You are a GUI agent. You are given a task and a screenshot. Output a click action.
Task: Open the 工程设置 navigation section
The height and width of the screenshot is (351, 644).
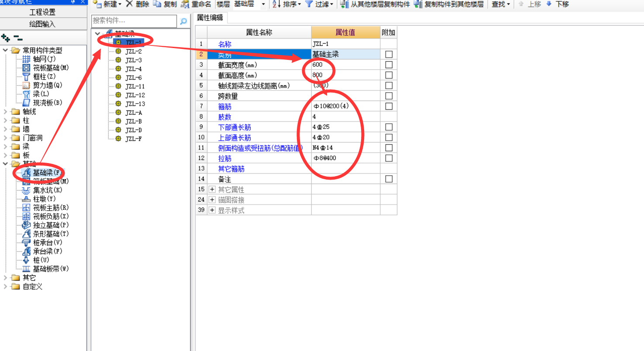point(43,12)
